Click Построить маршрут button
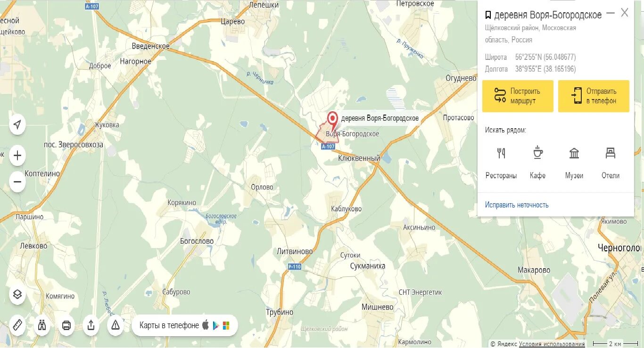The width and height of the screenshot is (644, 348). (x=518, y=96)
